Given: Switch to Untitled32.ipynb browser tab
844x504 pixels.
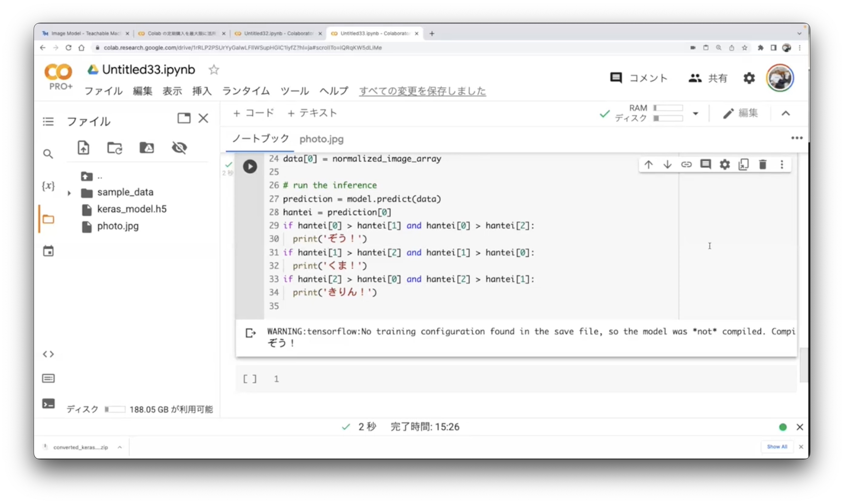Looking at the screenshot, I should pyautogui.click(x=278, y=33).
